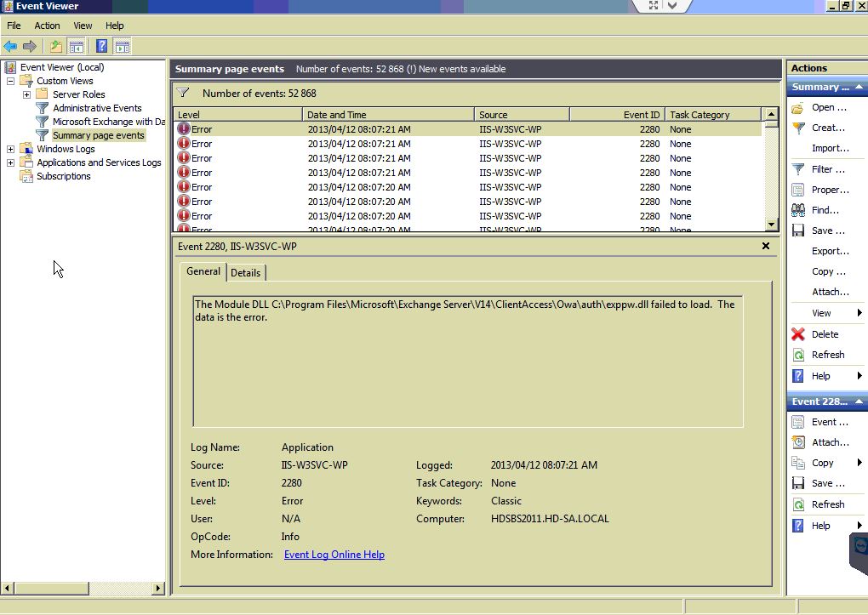Image resolution: width=868 pixels, height=615 pixels.
Task: Click the event description text box
Action: 468,362
